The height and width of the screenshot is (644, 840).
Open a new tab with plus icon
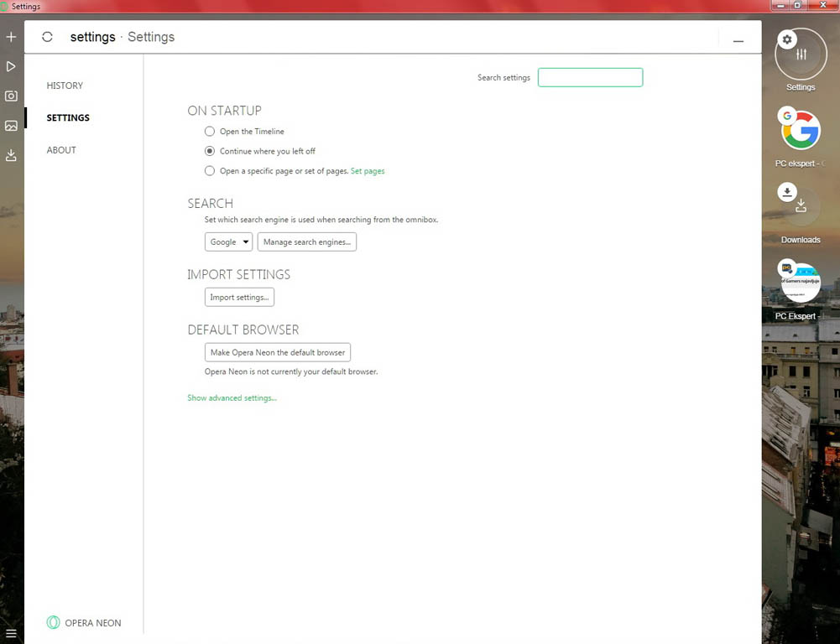click(x=11, y=37)
